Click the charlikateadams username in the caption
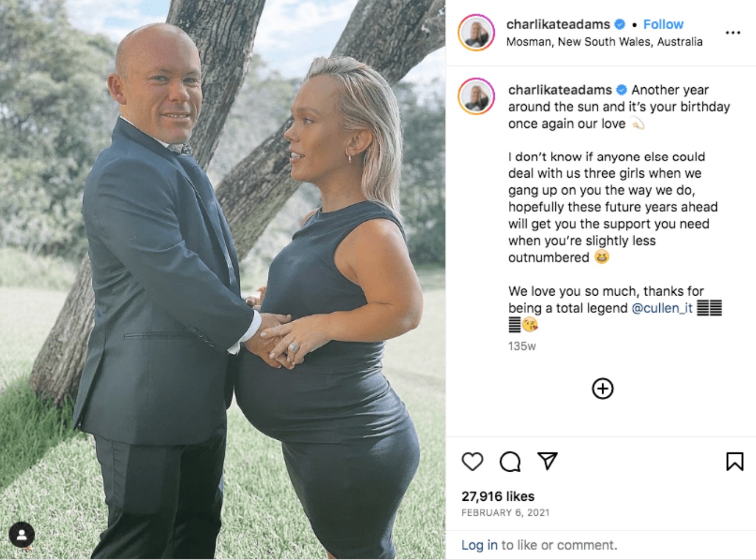The width and height of the screenshot is (756, 560). coord(560,90)
